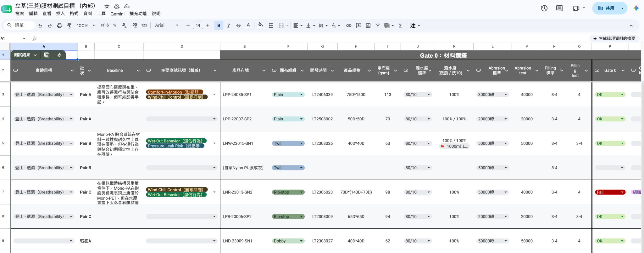The image size is (644, 253).
Task: Toggle bold formatting
Action: tap(219, 26)
